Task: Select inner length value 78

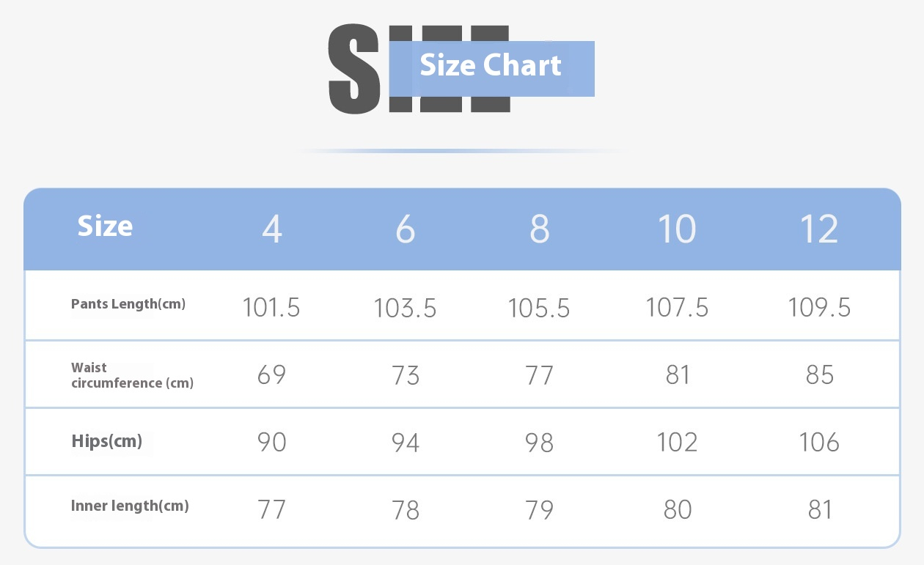Action: (406, 509)
